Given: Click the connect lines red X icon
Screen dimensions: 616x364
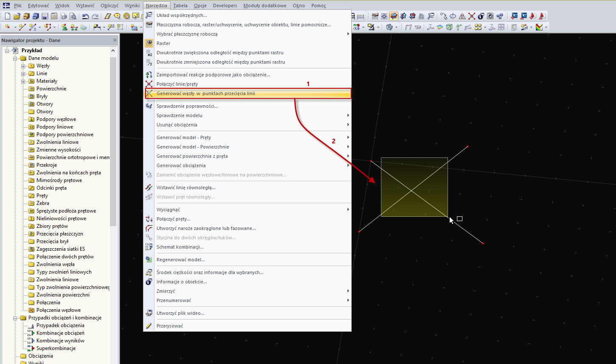Looking at the screenshot, I should (x=472, y=16).
